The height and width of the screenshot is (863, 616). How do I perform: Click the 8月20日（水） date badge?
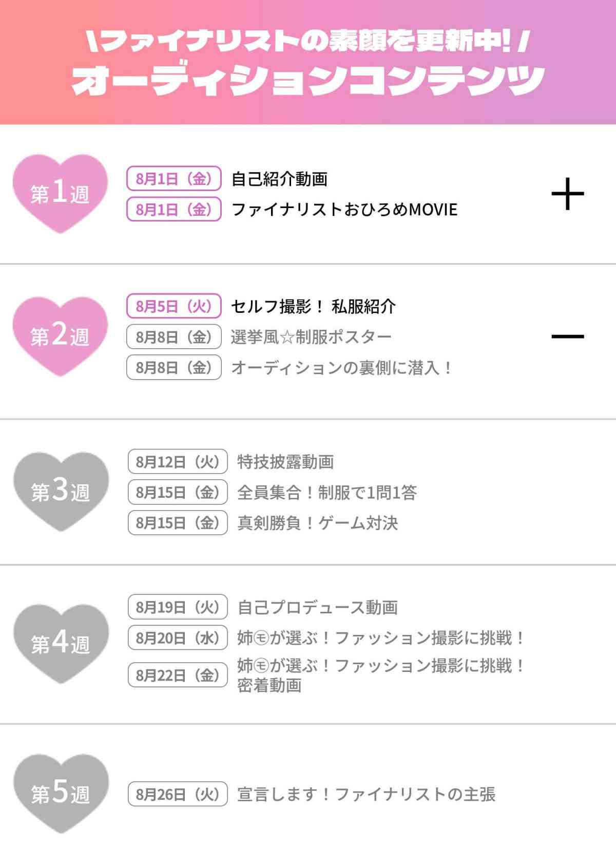[178, 637]
